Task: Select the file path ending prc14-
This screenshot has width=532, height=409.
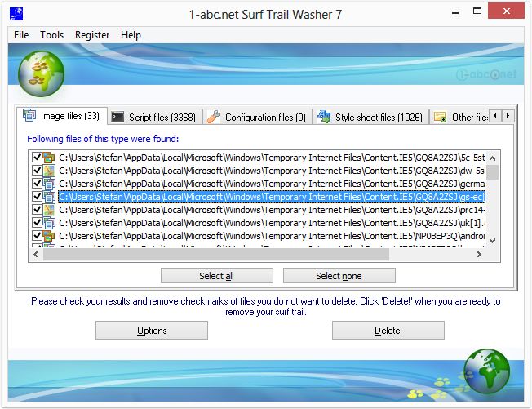Action: (272, 210)
